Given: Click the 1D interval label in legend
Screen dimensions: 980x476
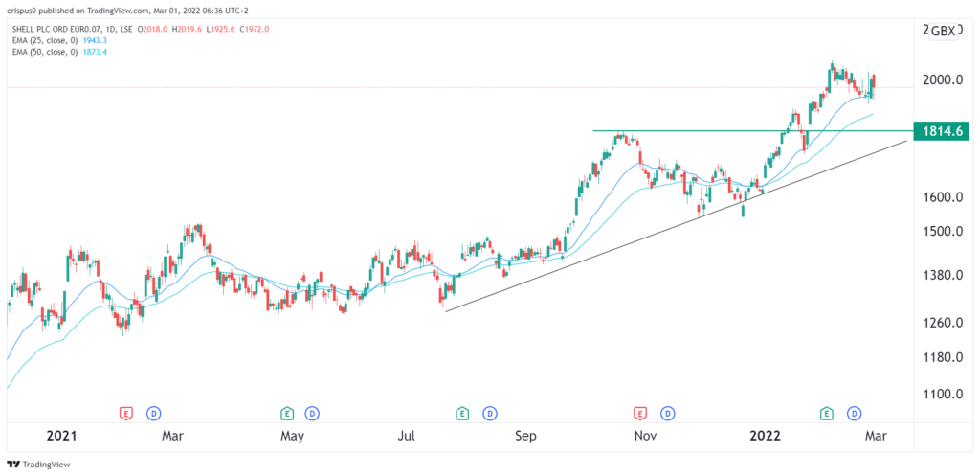Looking at the screenshot, I should point(109,29).
